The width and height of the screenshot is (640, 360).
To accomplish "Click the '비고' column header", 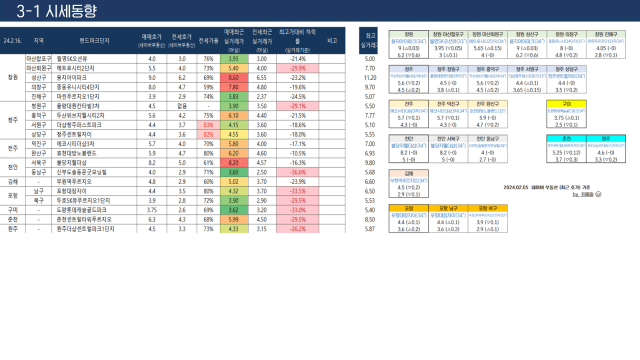I will tap(332, 41).
